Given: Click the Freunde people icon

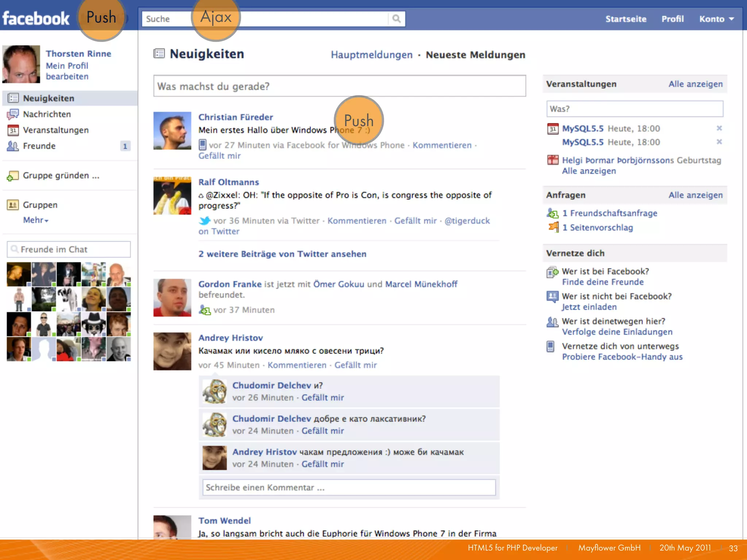Looking at the screenshot, I should [x=13, y=146].
